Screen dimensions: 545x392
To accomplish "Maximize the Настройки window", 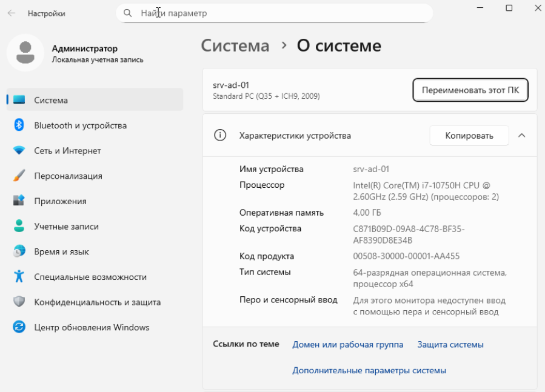I will [x=509, y=8].
